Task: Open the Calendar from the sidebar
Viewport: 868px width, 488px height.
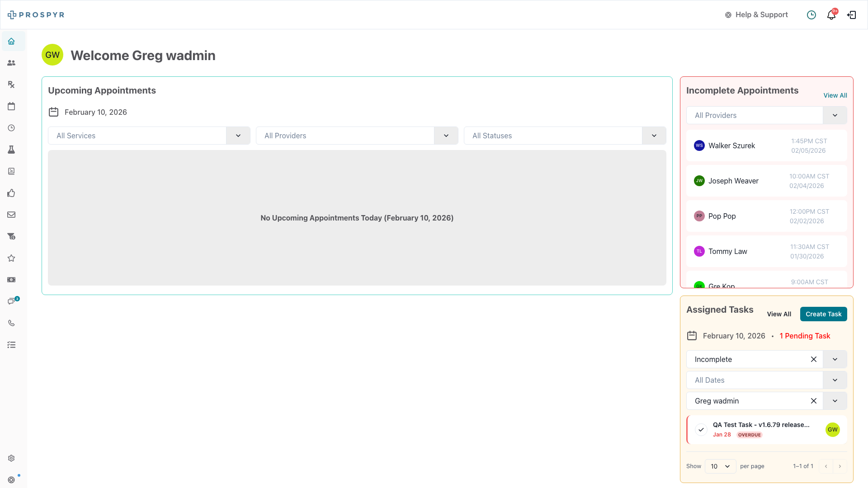Action: point(11,106)
